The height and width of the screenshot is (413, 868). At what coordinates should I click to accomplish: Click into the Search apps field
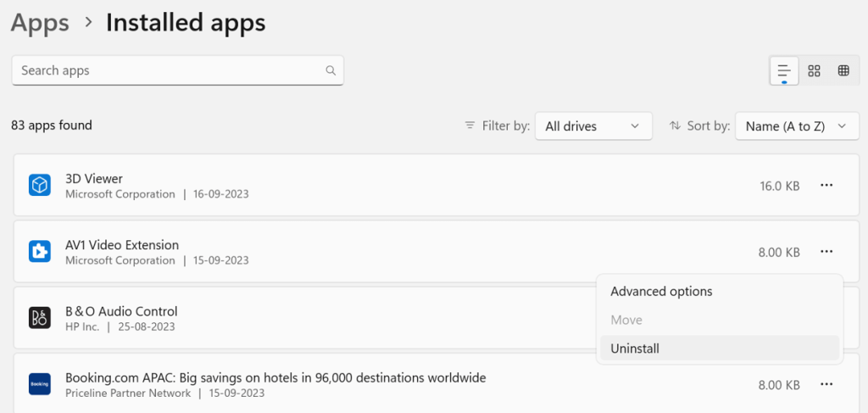[178, 70]
